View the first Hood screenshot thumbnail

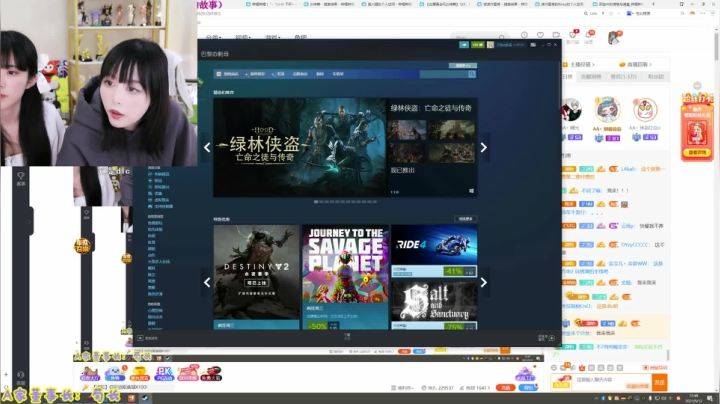coord(408,130)
